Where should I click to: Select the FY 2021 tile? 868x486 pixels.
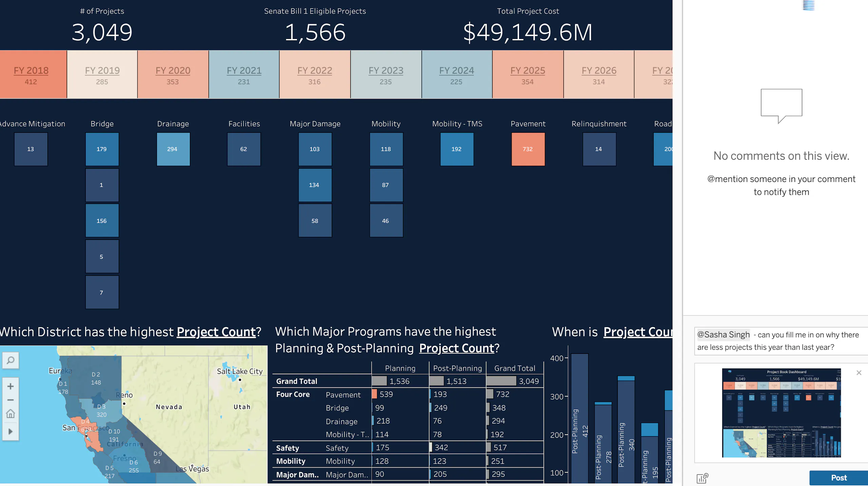pos(244,75)
